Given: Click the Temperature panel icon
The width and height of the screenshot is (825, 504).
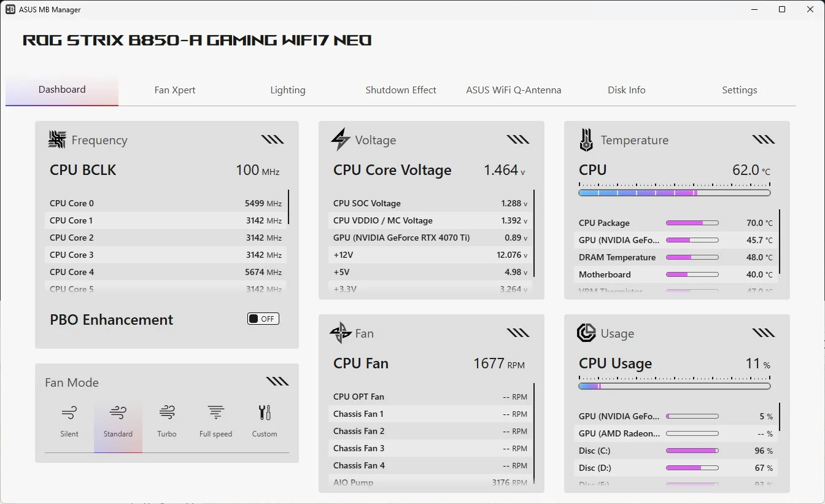Looking at the screenshot, I should (x=586, y=140).
